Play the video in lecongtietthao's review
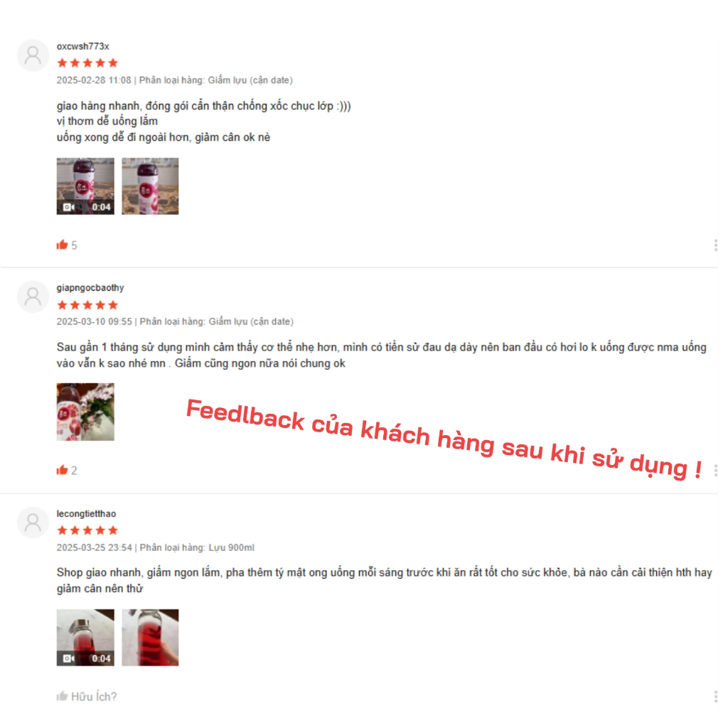 point(85,638)
